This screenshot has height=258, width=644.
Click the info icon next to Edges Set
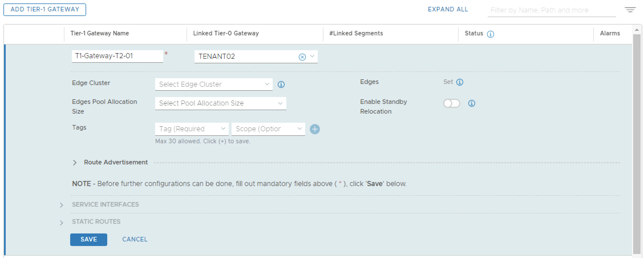[460, 82]
